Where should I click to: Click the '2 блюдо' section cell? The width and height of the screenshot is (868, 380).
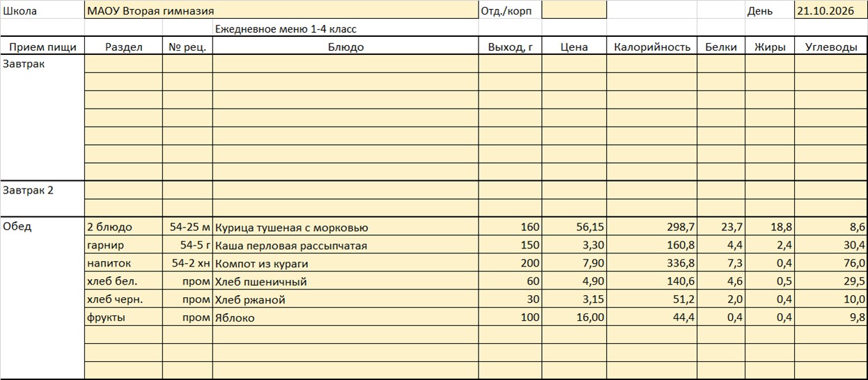tap(124, 227)
